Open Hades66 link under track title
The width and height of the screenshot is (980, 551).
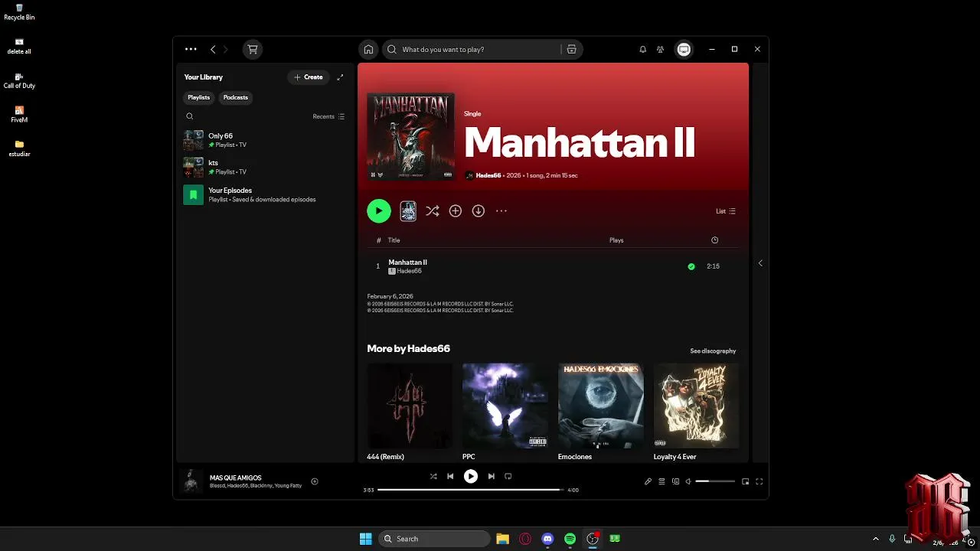click(409, 271)
